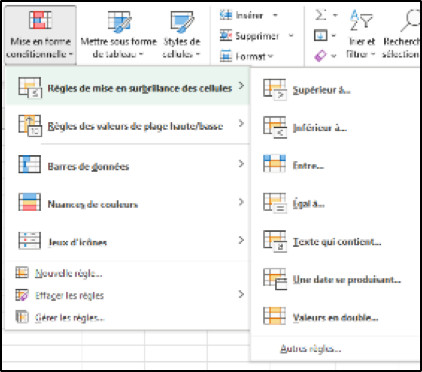Select Une date se produisant... rule

pos(336,279)
